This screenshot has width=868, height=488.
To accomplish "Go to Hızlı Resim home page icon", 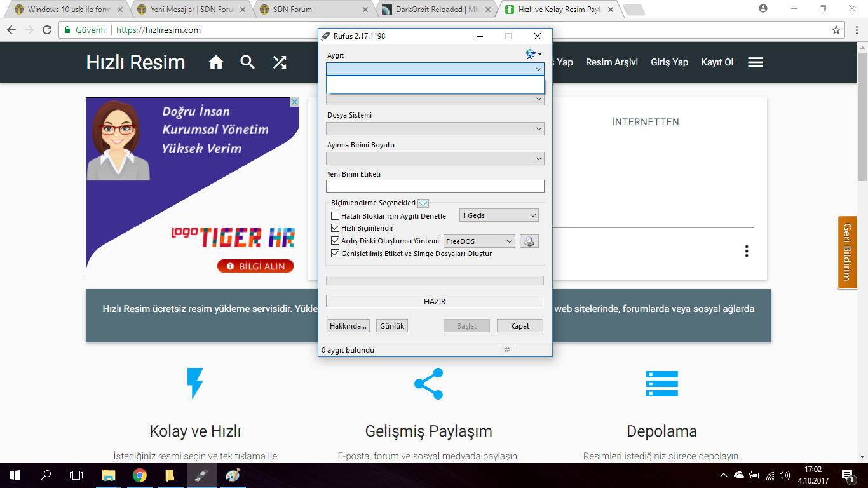I will (216, 62).
